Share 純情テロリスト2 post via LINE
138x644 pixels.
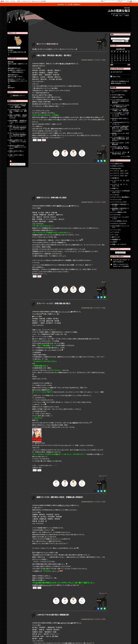[x=105, y=297]
